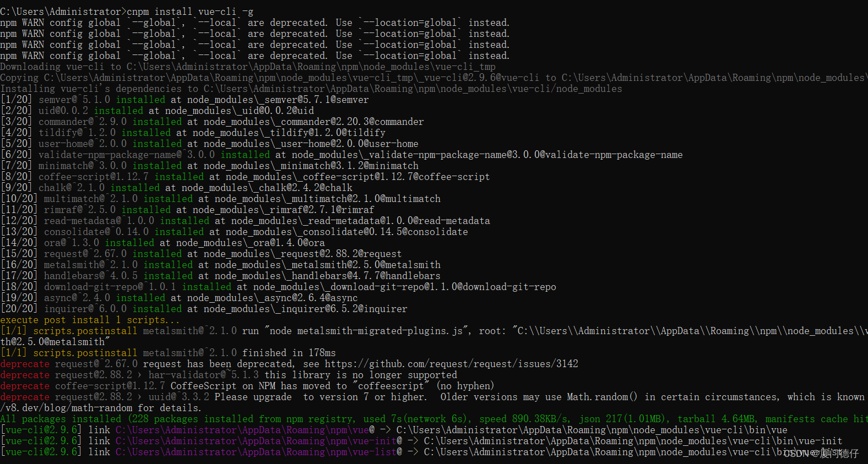Click 'All packages installed (228 packages' summary line
Screen dimensions: 868x464
(434, 419)
